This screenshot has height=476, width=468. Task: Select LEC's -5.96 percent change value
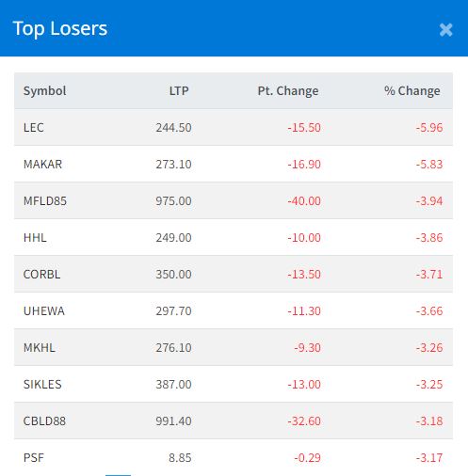click(x=429, y=128)
